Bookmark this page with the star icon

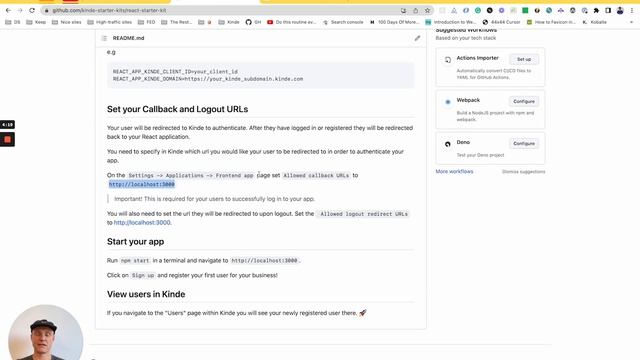pyautogui.click(x=427, y=10)
